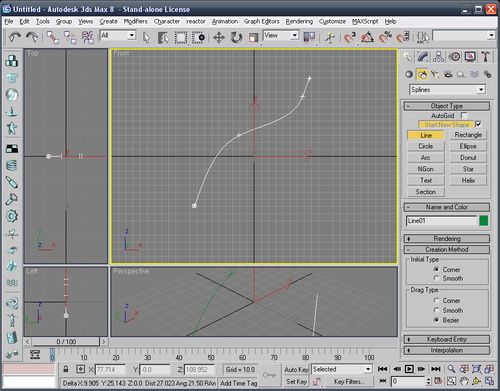
Task: Open the Modifiers menu
Action: click(x=135, y=22)
